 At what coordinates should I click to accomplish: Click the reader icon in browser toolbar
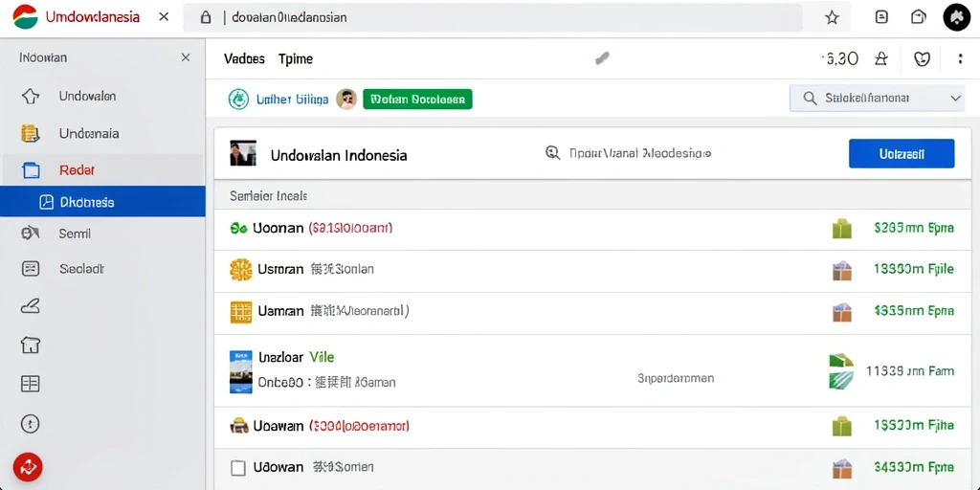coord(881,17)
